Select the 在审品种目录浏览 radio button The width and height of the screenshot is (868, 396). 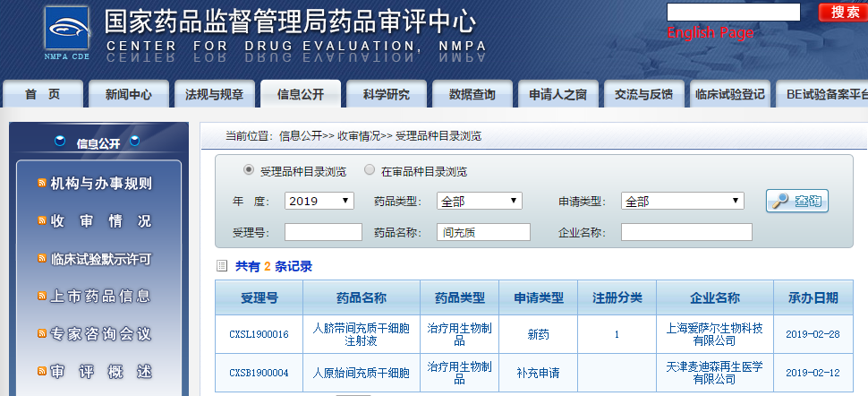click(x=370, y=170)
